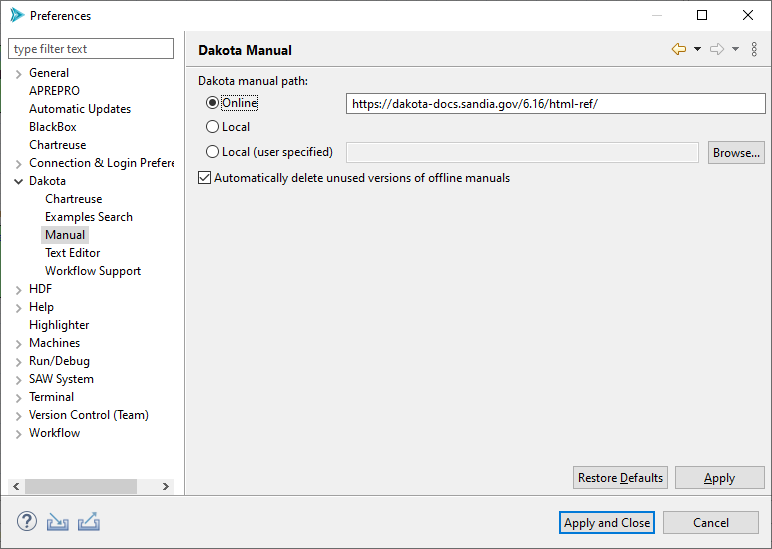Click the help question mark icon
772x549 pixels.
click(26, 521)
